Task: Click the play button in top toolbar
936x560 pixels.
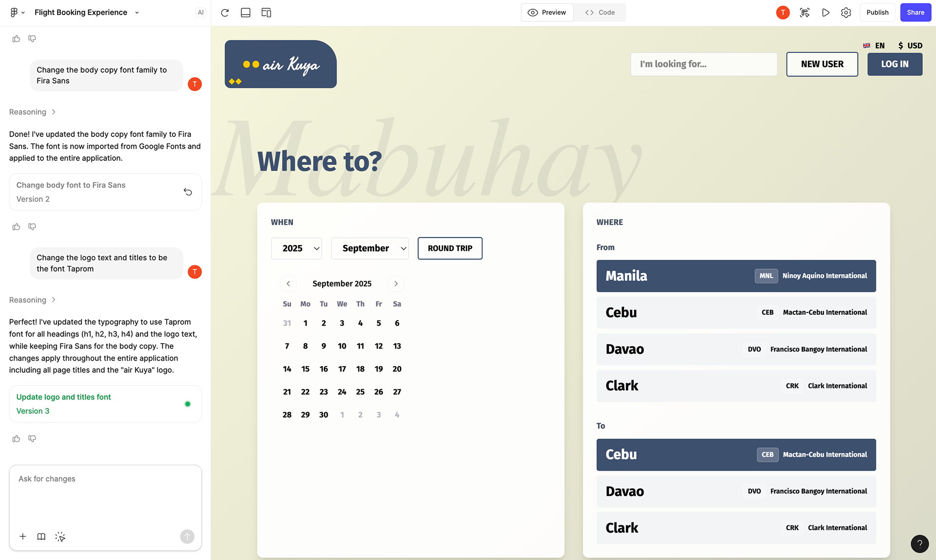Action: click(x=825, y=13)
